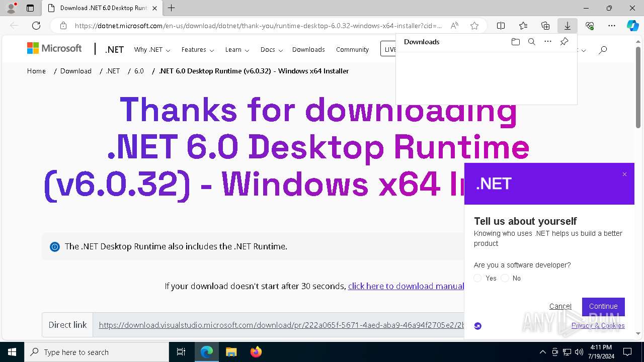Close the .NET survey popup
Image resolution: width=644 pixels, height=362 pixels.
pos(624,174)
